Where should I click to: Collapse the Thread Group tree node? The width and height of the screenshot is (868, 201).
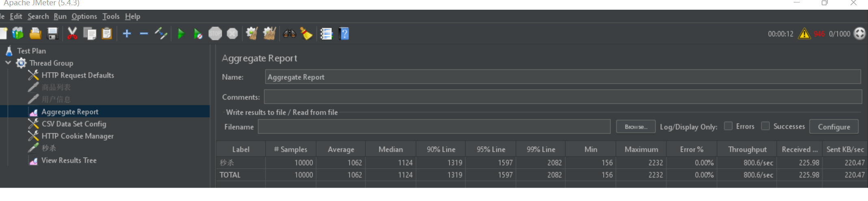[8, 63]
